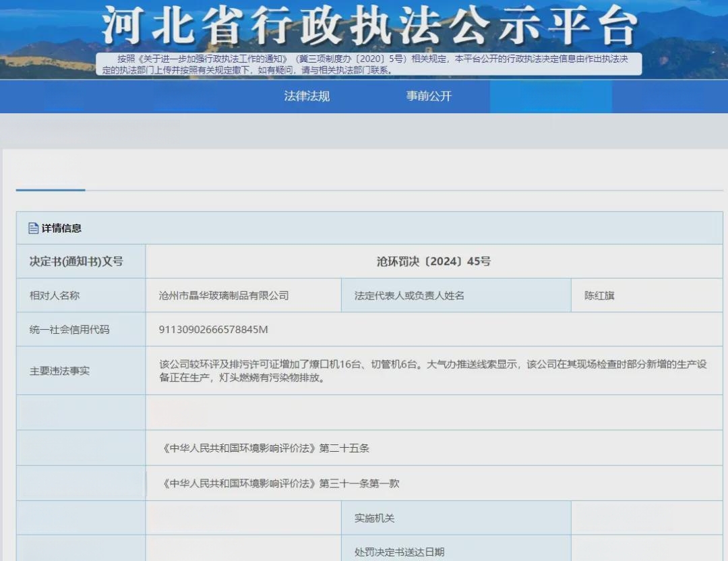Screen dimensions: 728x561
Task: Select the 环境影响评价法 第二十五条 text
Action: coord(264,448)
